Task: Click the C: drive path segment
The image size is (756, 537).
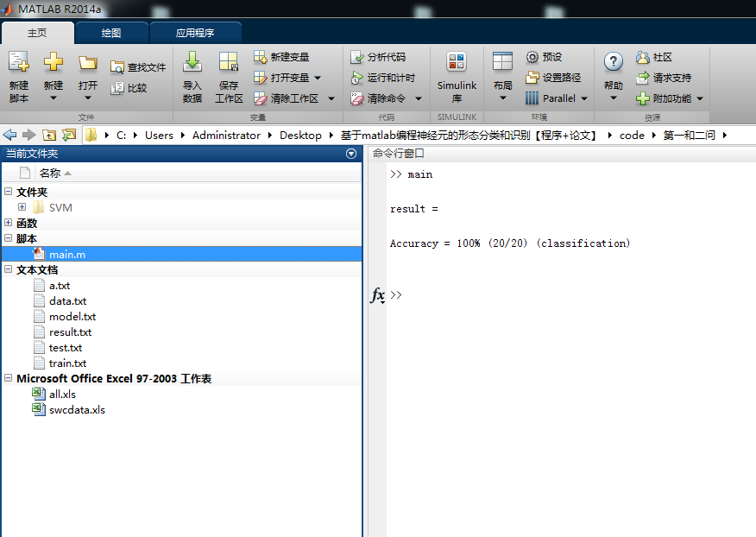Action: click(x=121, y=135)
